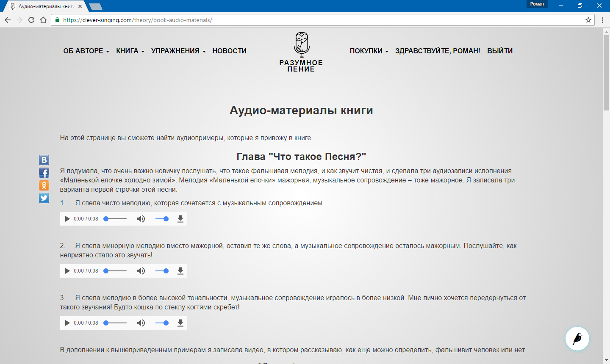This screenshot has width=610, height=364.
Task: Share page via Facebook sidebar icon
Action: (x=44, y=173)
